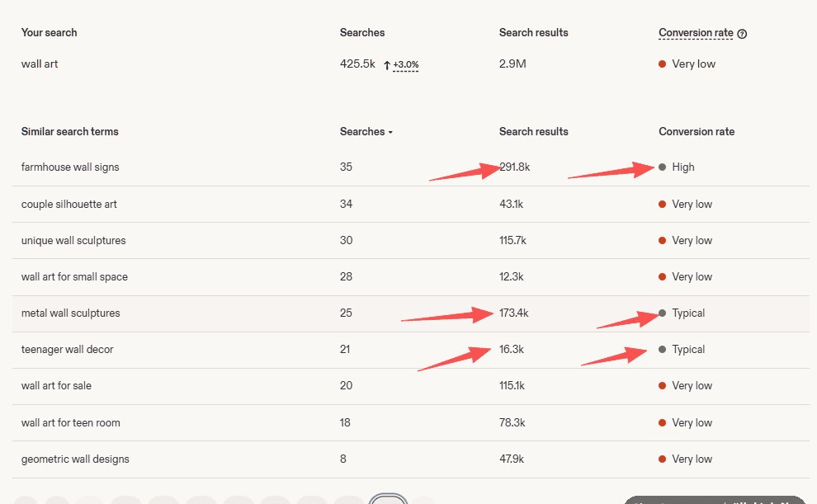Select the farmhouse wall signs search term
The width and height of the screenshot is (817, 504).
70,167
